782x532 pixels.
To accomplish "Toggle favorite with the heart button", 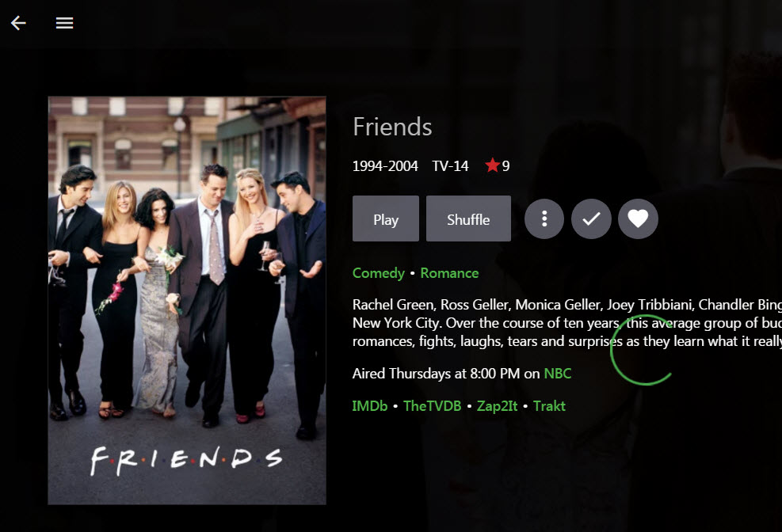I will [x=638, y=218].
